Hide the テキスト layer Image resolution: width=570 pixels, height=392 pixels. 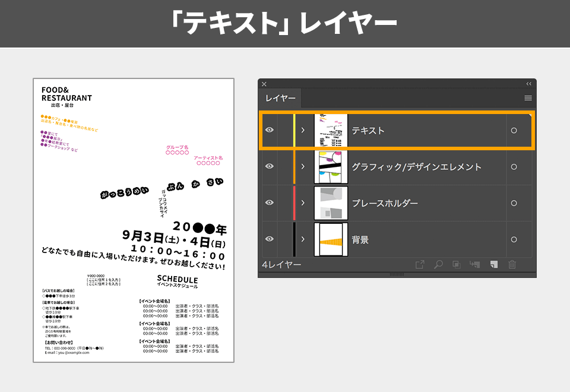click(270, 130)
